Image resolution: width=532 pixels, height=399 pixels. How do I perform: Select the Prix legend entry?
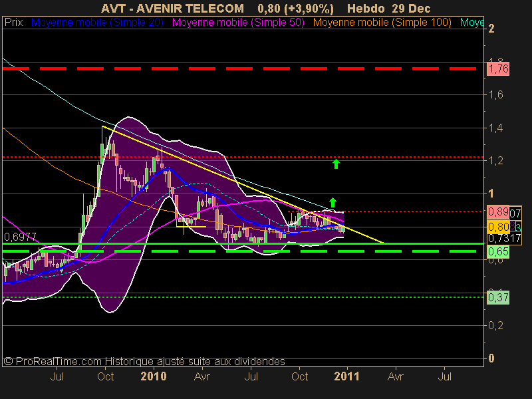(x=13, y=23)
